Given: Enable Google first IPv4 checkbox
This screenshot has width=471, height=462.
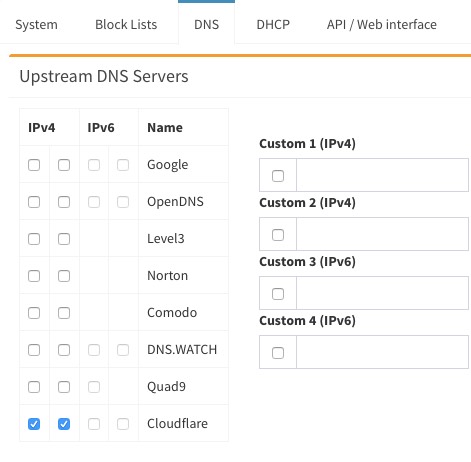Looking at the screenshot, I should click(34, 165).
